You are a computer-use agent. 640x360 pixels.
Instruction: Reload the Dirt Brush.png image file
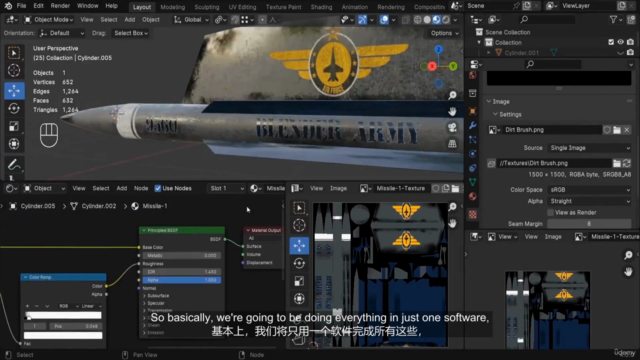coord(627,163)
